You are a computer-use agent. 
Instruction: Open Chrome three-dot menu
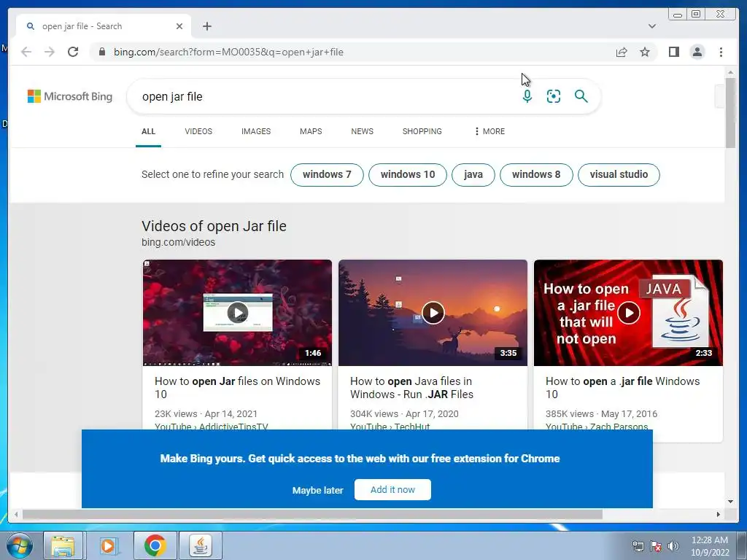click(721, 52)
